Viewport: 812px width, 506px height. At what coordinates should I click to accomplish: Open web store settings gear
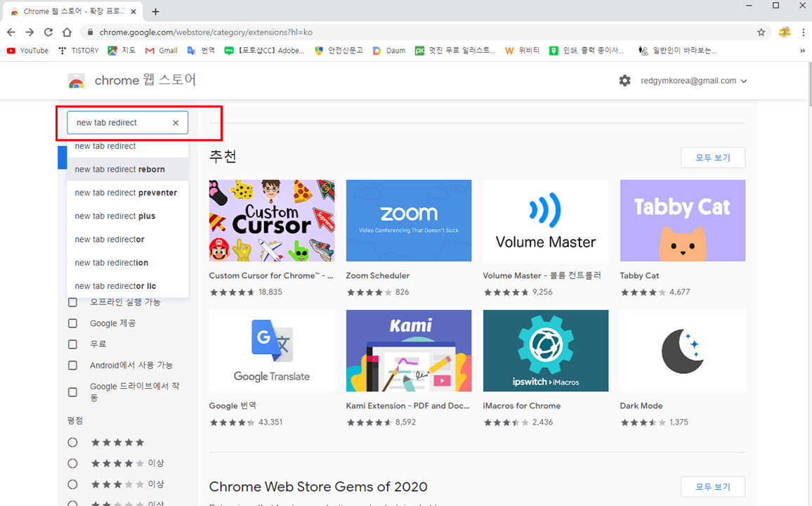624,81
